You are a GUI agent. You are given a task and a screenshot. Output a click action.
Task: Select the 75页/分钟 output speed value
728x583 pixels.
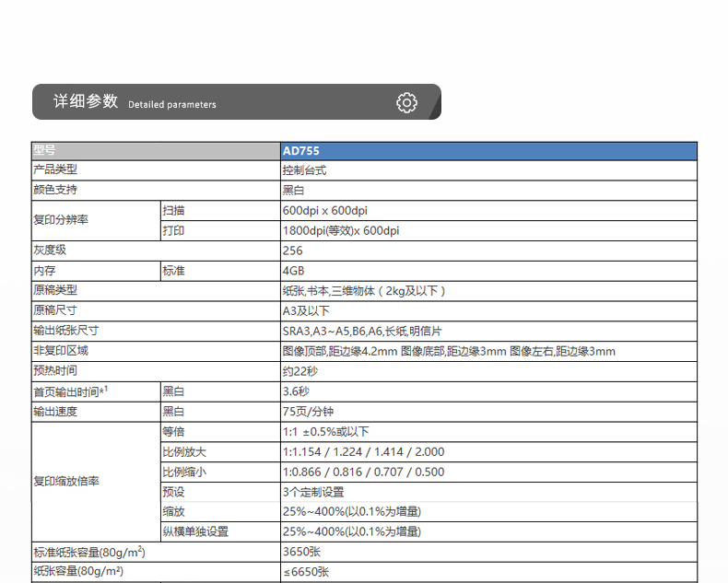coord(310,412)
